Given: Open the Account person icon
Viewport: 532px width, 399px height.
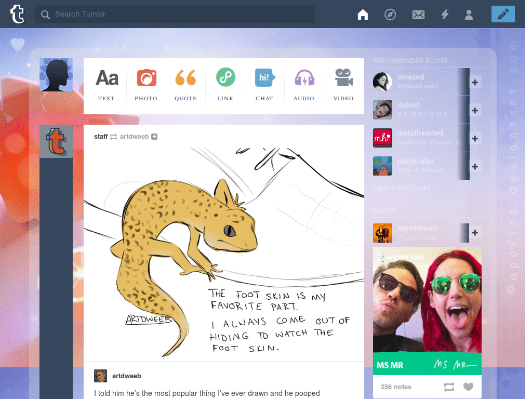Looking at the screenshot, I should [x=469, y=15].
